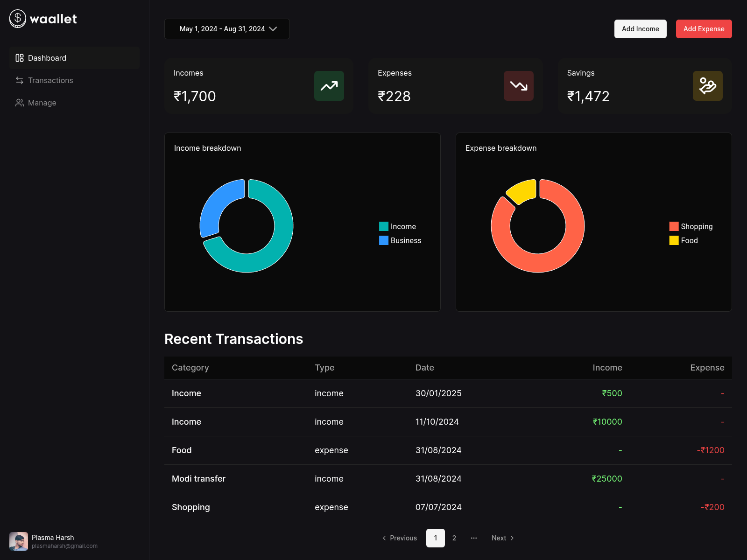This screenshot has height=560, width=747.
Task: Go to the Previous transactions page
Action: coord(400,538)
